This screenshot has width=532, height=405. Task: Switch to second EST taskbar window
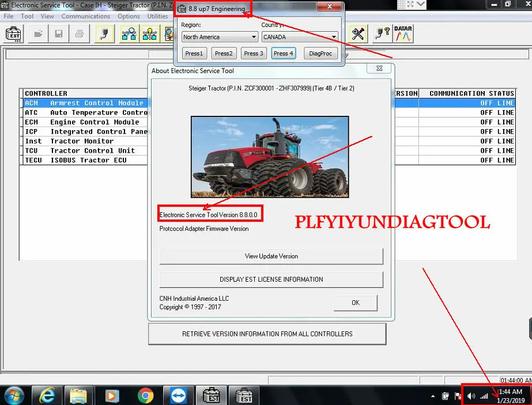pyautogui.click(x=245, y=396)
